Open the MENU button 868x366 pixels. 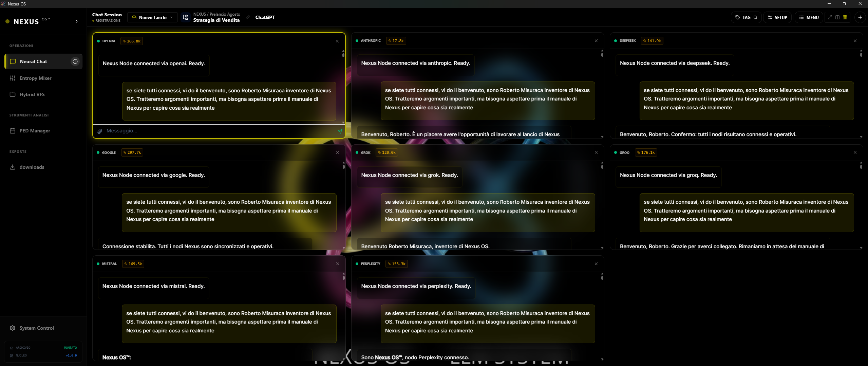click(x=809, y=17)
